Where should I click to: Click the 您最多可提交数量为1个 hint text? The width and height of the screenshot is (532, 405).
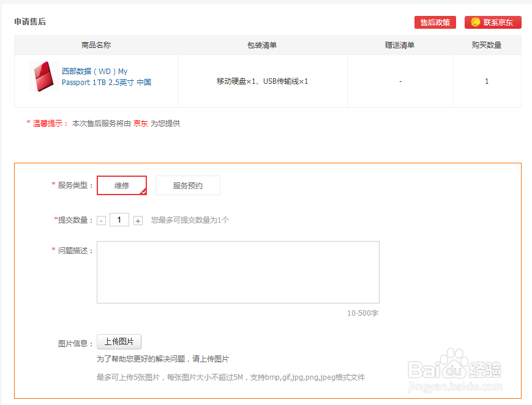click(190, 220)
